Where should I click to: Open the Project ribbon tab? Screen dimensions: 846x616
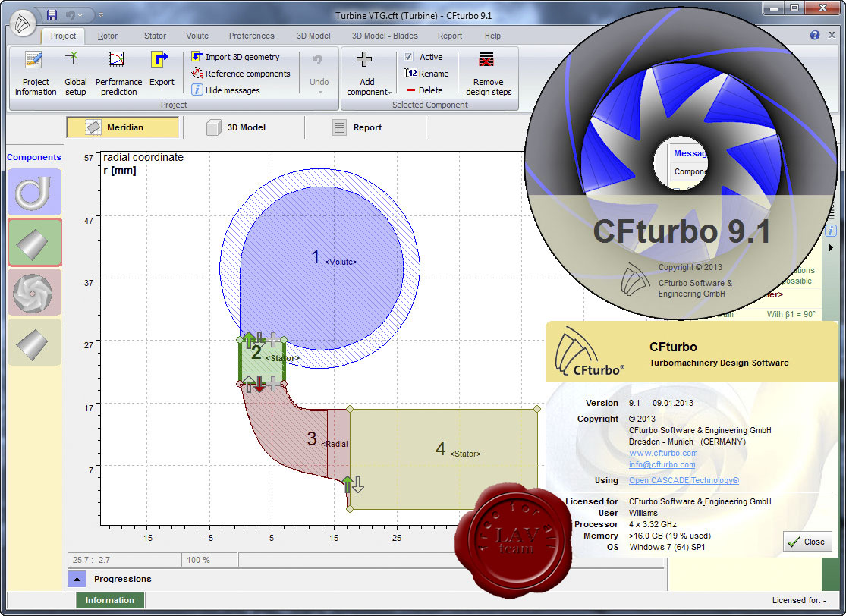click(63, 36)
